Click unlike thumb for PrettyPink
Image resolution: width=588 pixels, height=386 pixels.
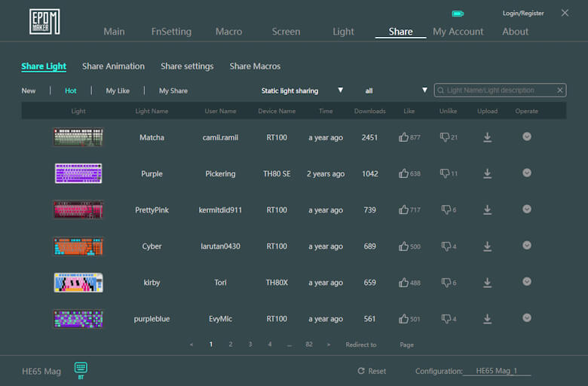click(x=446, y=210)
